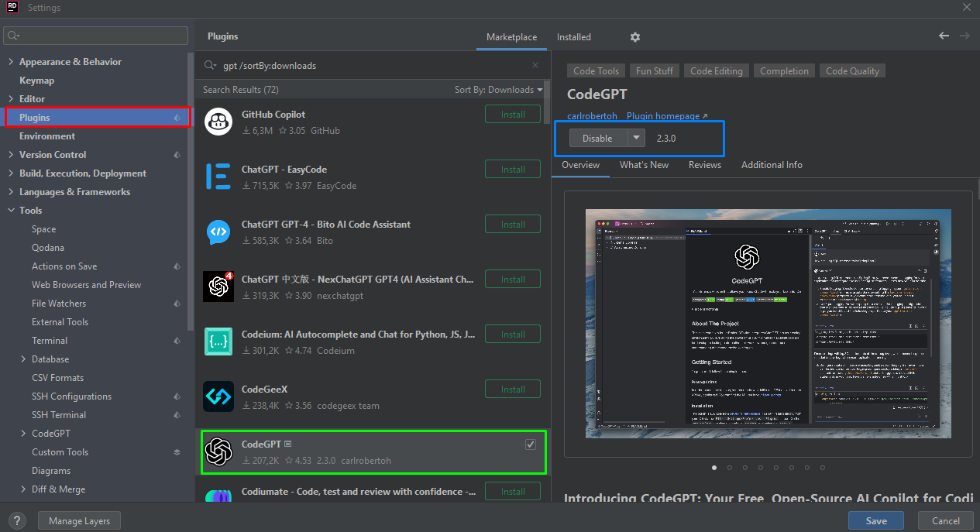Install the Codeium plugin
The width and height of the screenshot is (980, 532).
(513, 335)
